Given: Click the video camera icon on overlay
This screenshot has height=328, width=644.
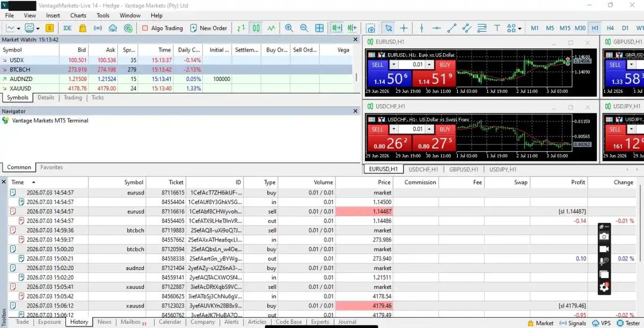Looking at the screenshot, I should tap(604, 249).
